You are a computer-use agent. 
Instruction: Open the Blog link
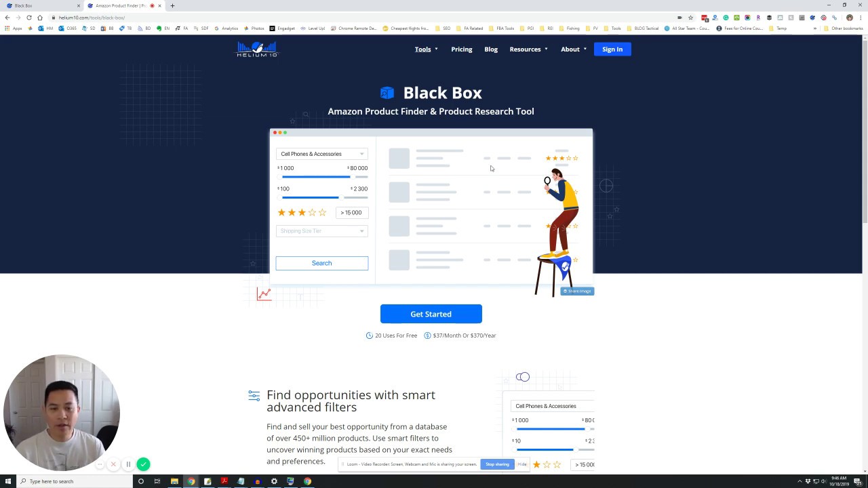click(x=491, y=49)
